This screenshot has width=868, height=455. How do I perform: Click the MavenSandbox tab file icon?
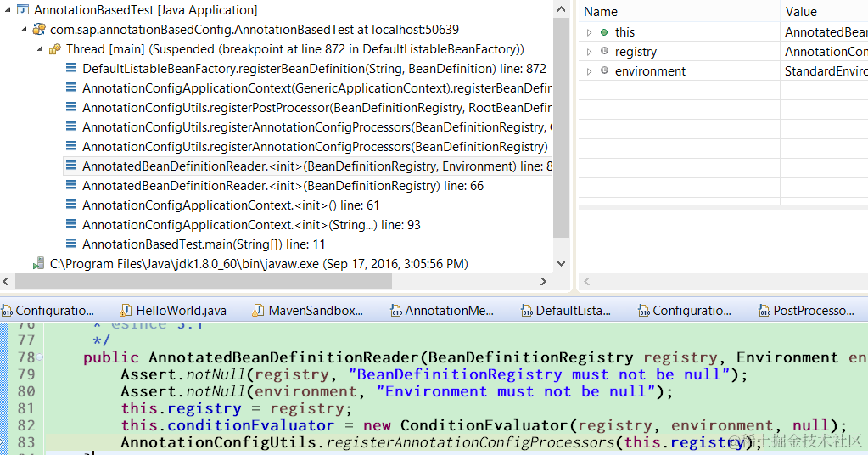(x=258, y=311)
